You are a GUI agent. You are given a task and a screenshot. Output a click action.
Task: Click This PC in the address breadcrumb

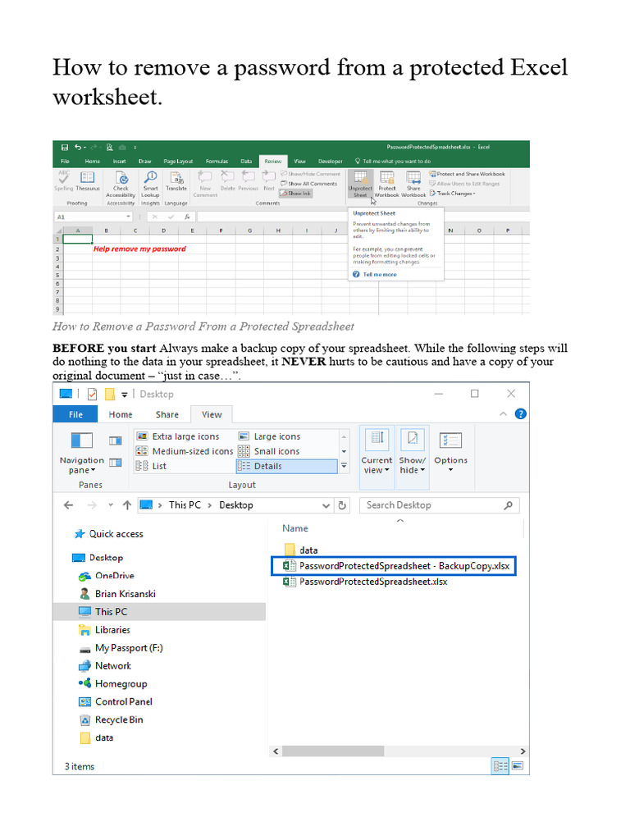185,505
